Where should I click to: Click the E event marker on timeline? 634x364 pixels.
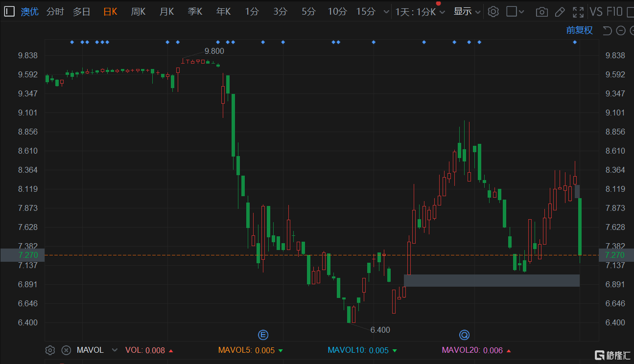(x=263, y=335)
